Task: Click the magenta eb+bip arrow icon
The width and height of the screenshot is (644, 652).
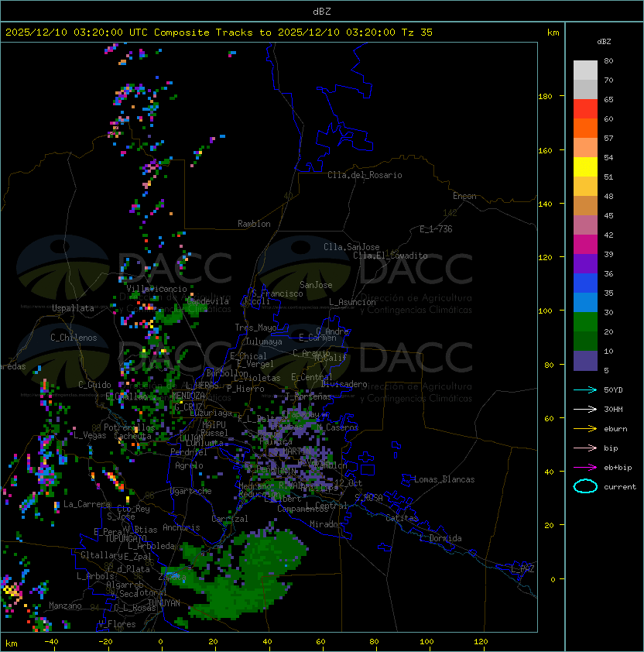Action: click(x=585, y=468)
